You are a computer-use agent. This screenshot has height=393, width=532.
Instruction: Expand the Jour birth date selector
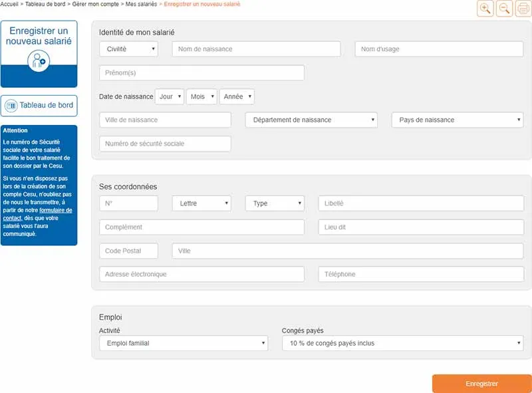170,96
